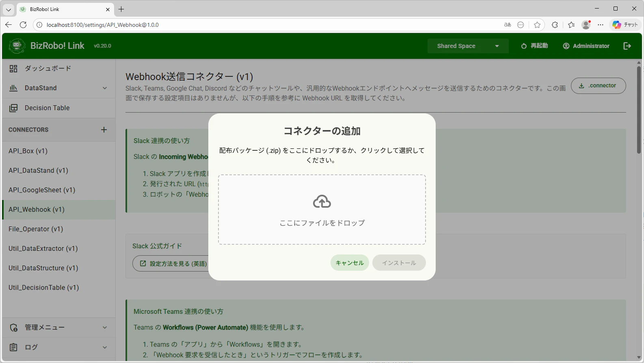Open a new browser tab
644x363 pixels.
pos(121,9)
